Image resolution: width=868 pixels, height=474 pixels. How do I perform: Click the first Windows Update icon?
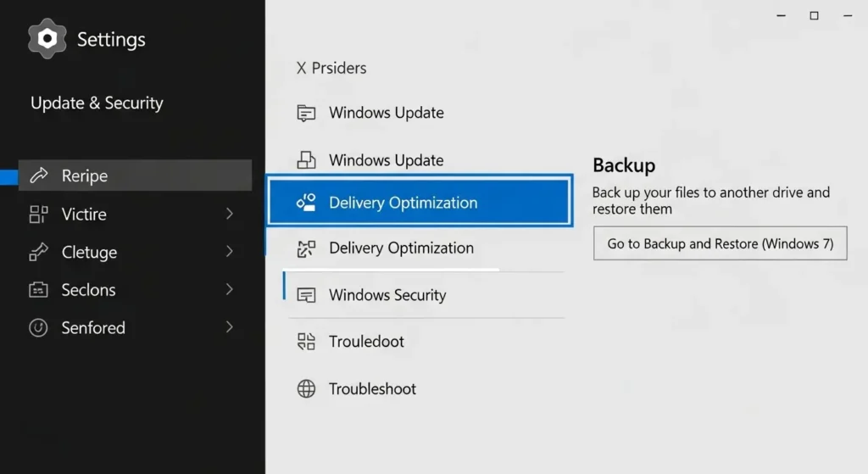coord(306,113)
